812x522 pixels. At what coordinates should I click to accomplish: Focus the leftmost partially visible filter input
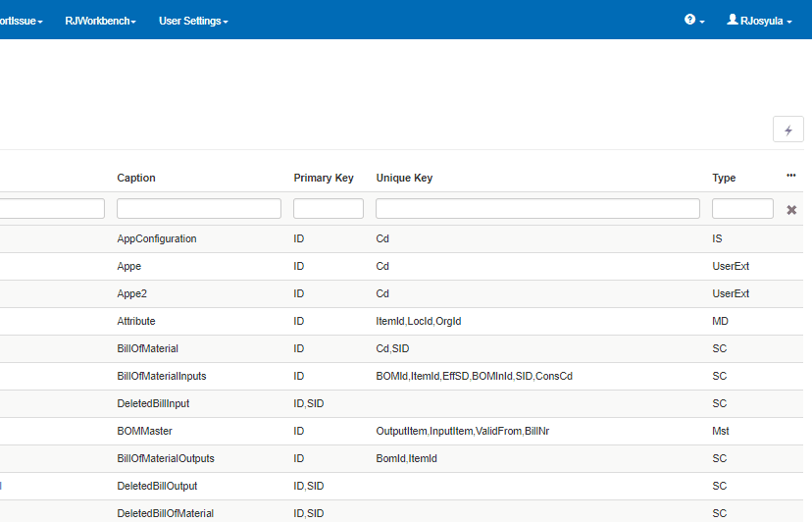(x=52, y=208)
